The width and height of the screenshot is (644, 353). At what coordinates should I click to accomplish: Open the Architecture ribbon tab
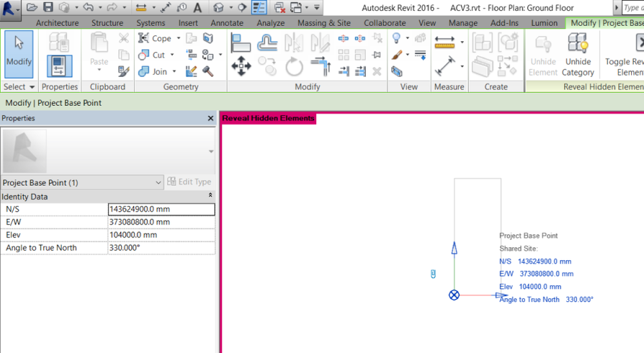point(57,23)
